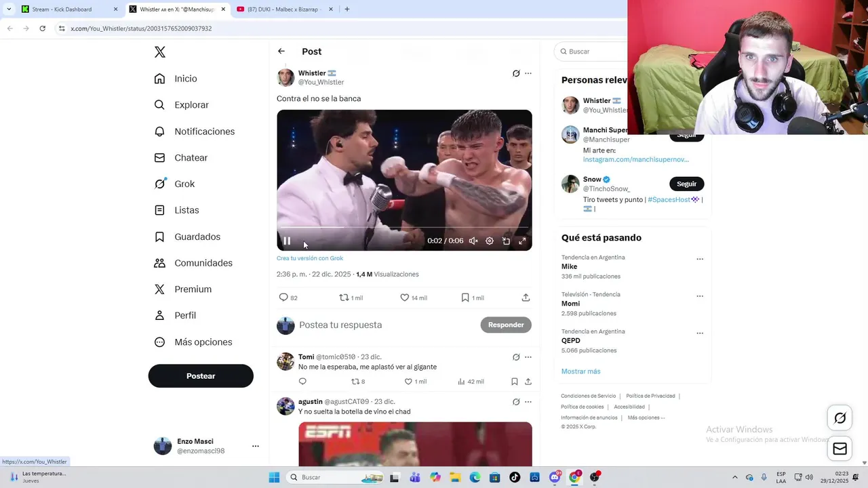Like the post with 14 mil likes
This screenshot has height=488, width=868.
(413, 298)
